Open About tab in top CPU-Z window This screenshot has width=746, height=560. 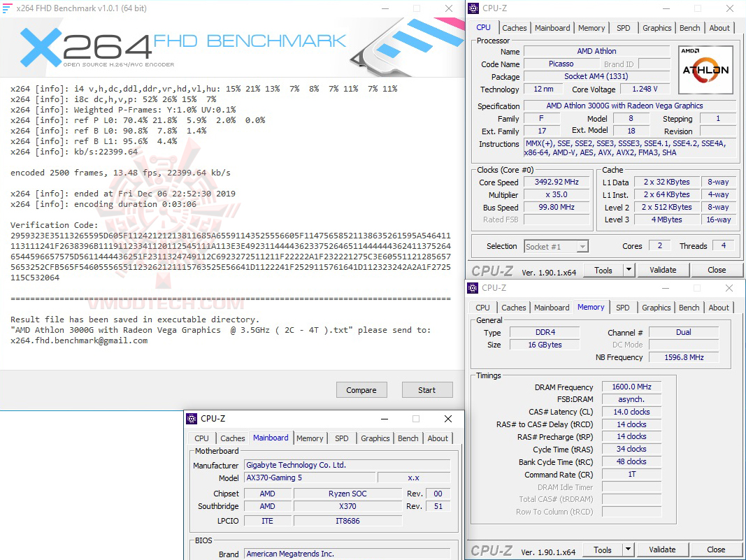click(x=719, y=28)
